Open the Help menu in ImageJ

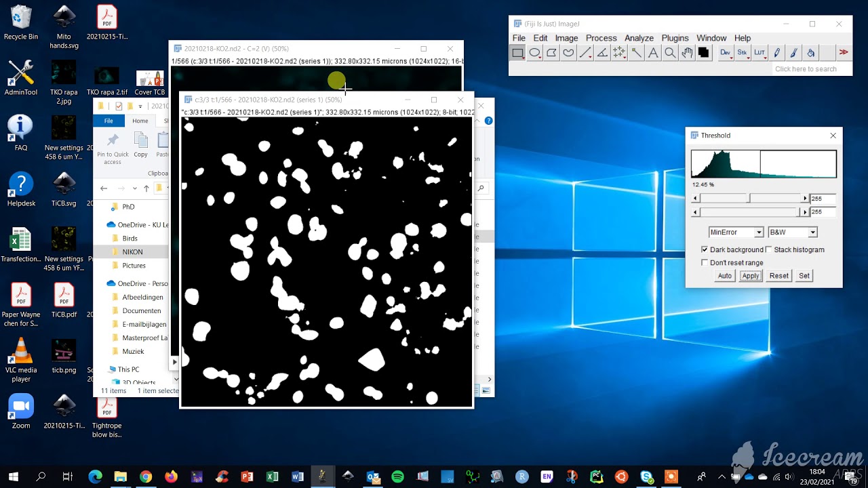point(743,38)
